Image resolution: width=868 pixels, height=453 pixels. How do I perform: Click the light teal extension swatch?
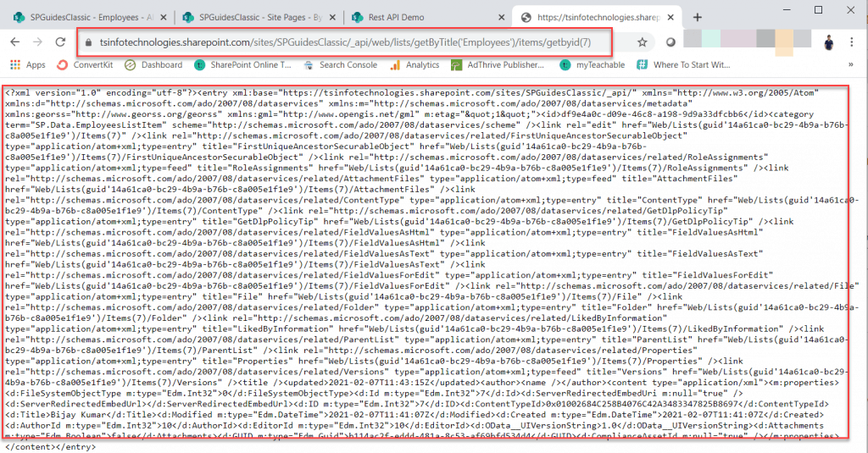pyautogui.click(x=711, y=38)
